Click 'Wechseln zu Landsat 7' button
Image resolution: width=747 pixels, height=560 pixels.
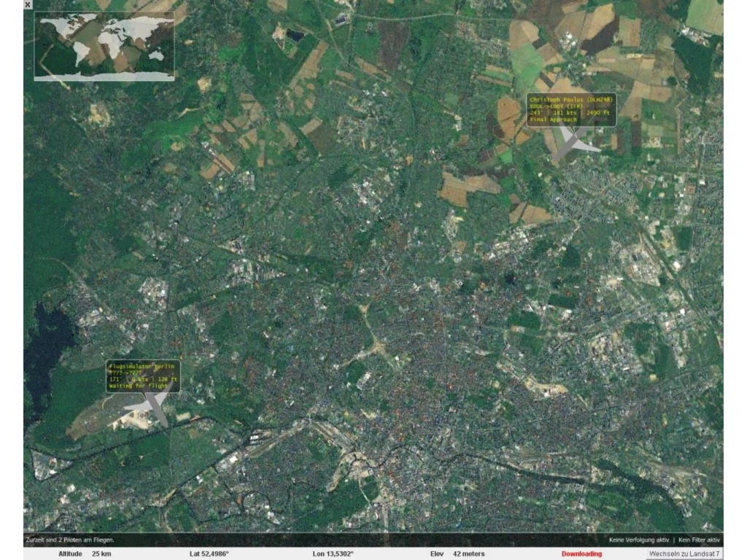[684, 554]
